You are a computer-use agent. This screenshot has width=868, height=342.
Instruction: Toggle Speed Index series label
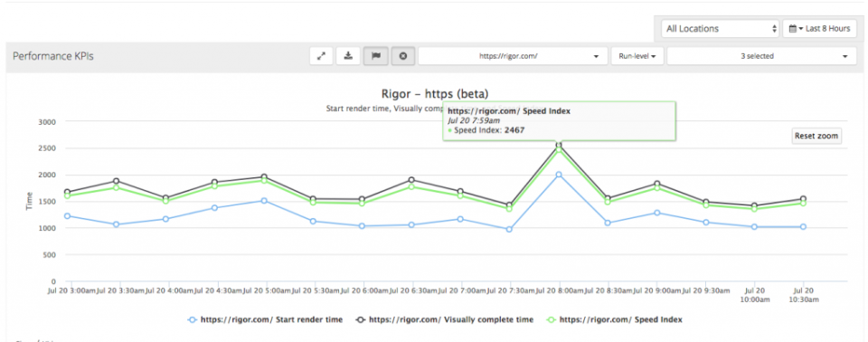coord(620,319)
